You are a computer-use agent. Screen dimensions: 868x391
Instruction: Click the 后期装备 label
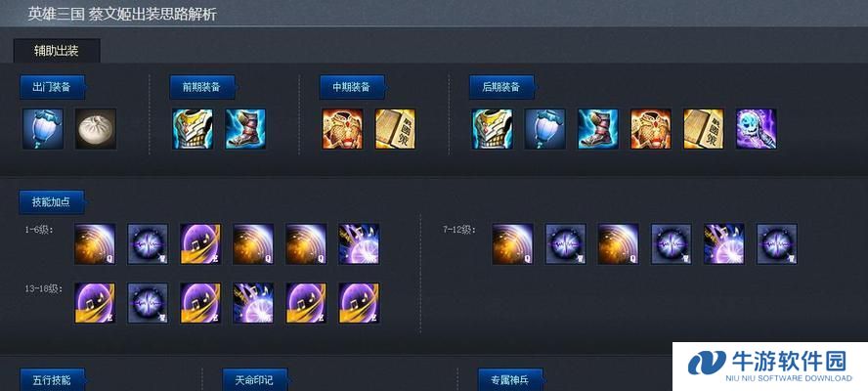(501, 87)
